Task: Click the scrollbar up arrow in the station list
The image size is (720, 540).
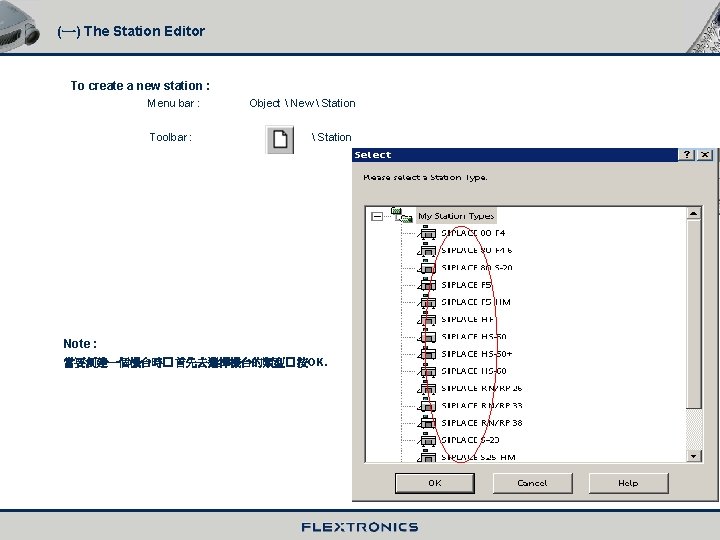Action: pos(693,214)
